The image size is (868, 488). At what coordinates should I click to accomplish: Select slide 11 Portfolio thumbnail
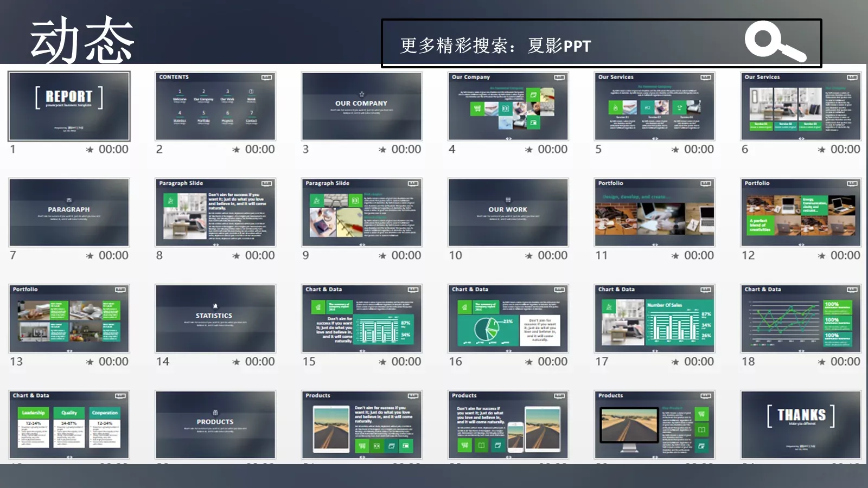point(655,212)
